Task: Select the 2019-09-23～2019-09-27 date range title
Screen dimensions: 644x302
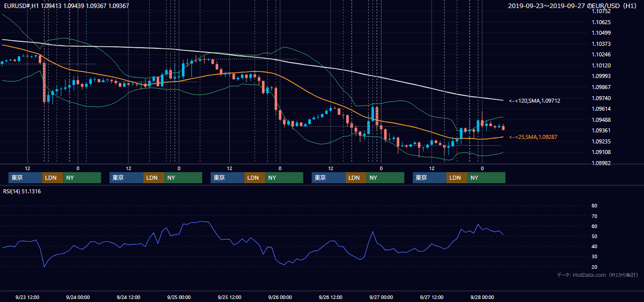Action: [x=572, y=6]
